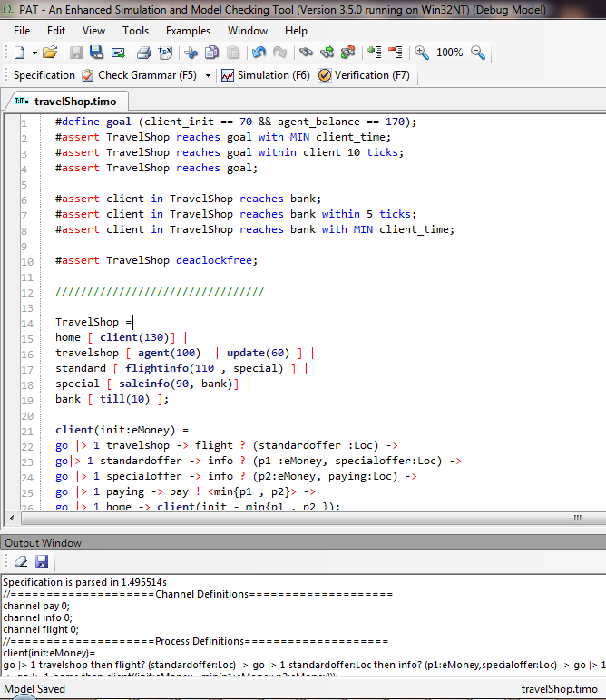
Task: Click the Replace binoculars icon
Action: coord(347,53)
